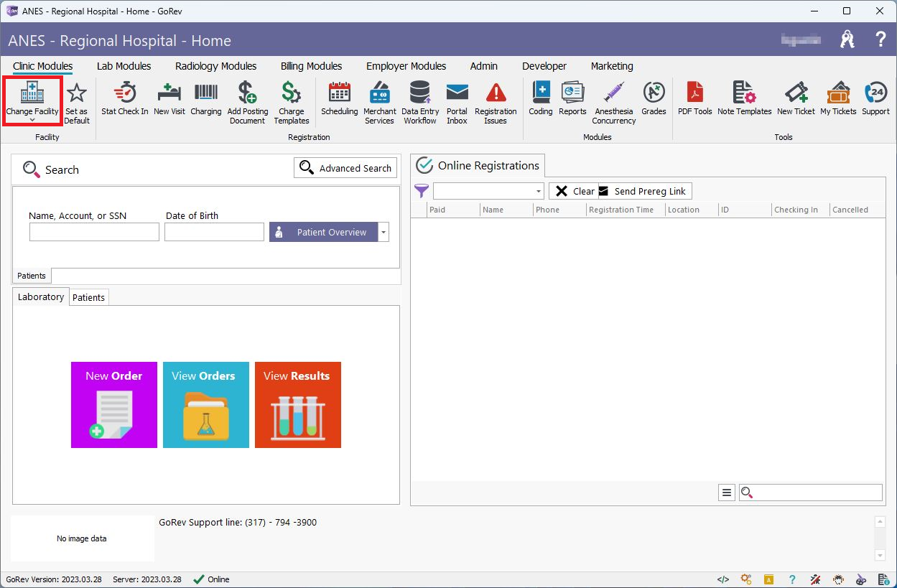897x588 pixels.
Task: Switch to the Admin tab
Action: coord(484,66)
